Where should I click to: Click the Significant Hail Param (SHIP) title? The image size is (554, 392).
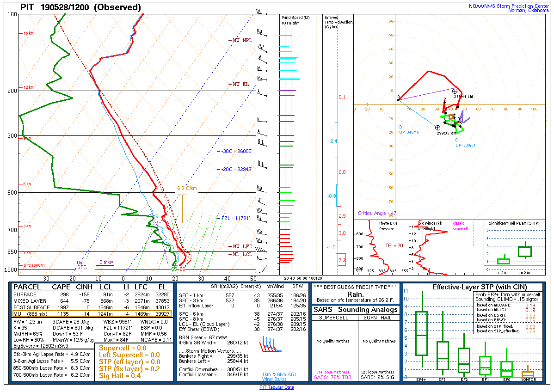[x=514, y=223]
